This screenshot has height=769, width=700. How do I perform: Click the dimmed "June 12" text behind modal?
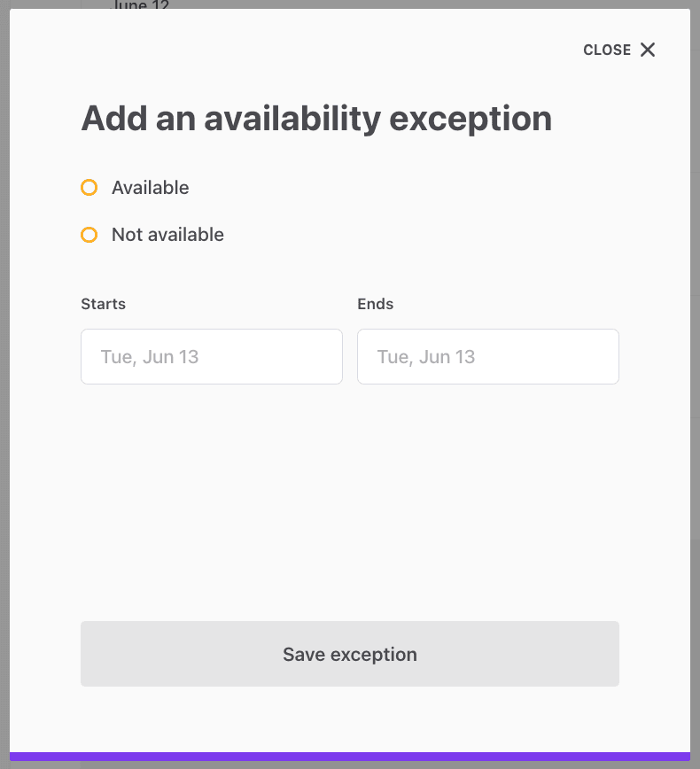point(140,4)
